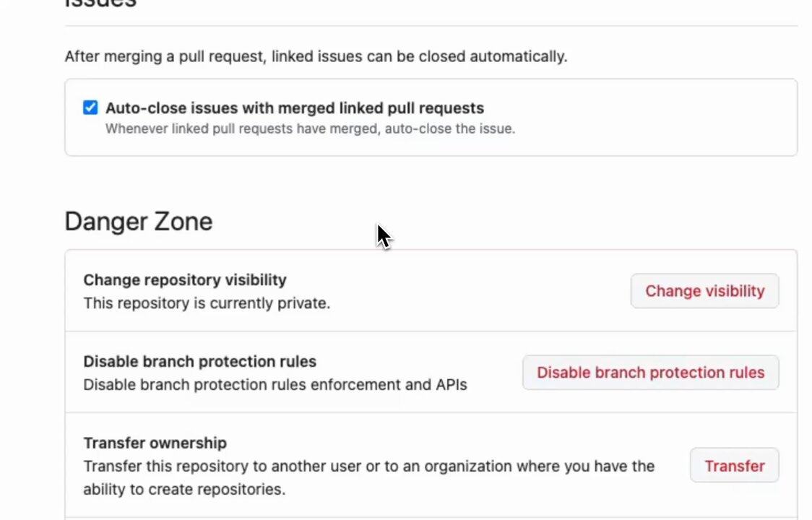Click the 'Transfer this repository to another user' description

tap(368, 466)
